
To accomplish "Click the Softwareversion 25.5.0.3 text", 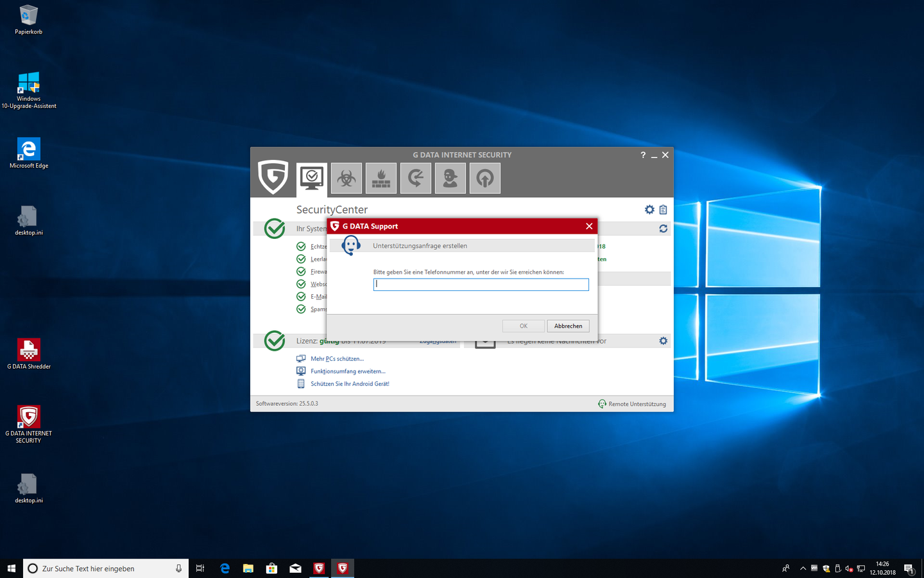I will (x=287, y=404).
